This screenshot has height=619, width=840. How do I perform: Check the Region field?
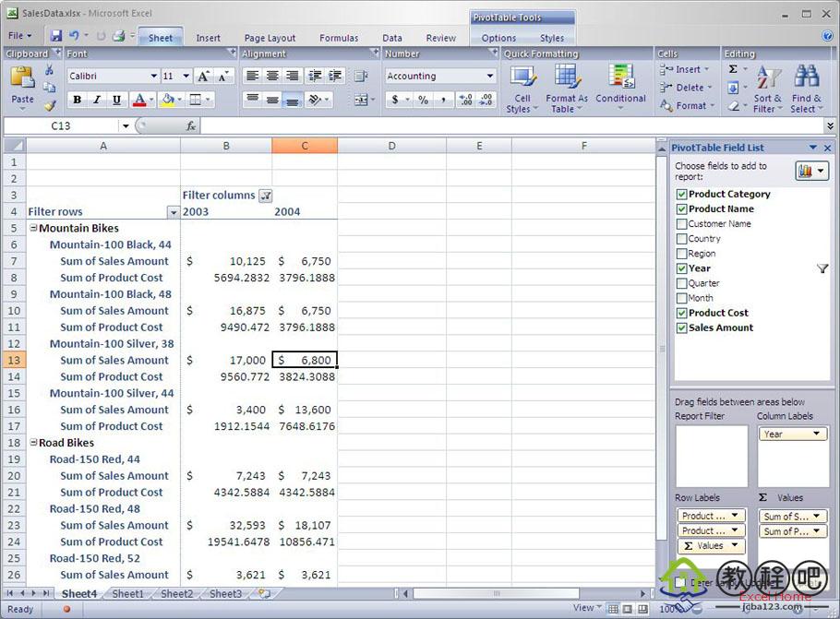pos(681,254)
